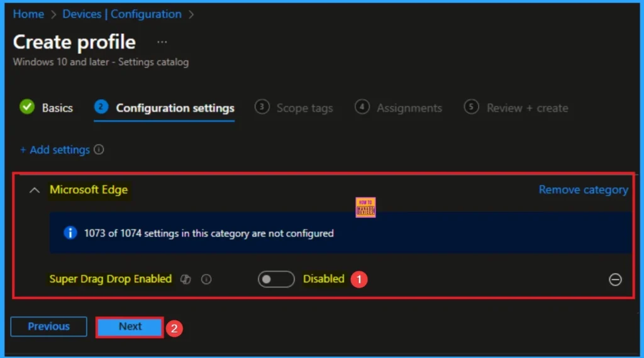Click the Microsoft Edge category title
The image size is (644, 358).
89,190
